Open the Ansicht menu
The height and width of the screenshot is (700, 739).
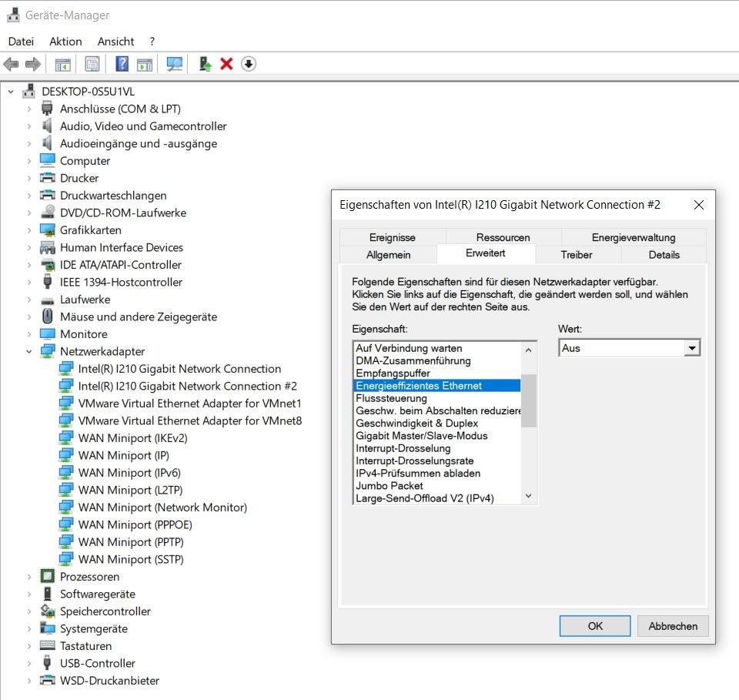[x=116, y=42]
